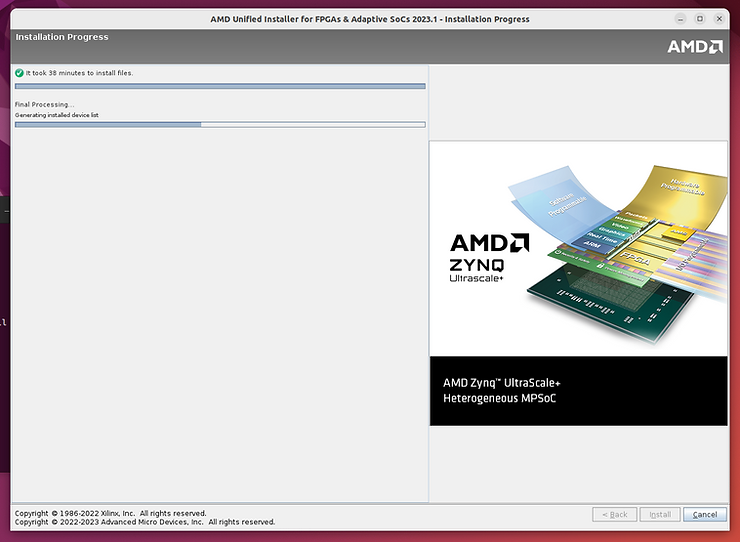Click the installer window title bar
The image size is (740, 542).
pos(370,18)
